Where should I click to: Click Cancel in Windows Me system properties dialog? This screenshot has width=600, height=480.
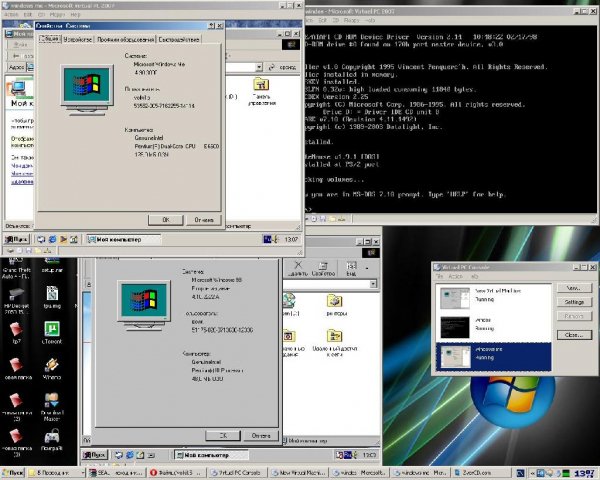[x=204, y=220]
